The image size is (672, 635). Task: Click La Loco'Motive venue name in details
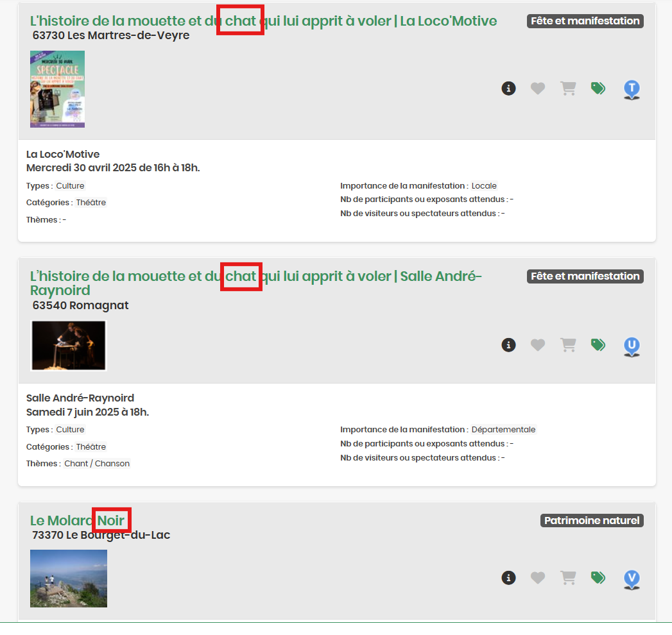(x=63, y=154)
